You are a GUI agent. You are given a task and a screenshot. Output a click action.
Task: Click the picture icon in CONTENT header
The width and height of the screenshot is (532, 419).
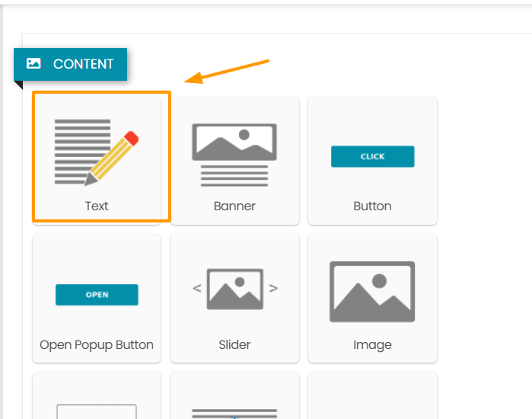point(33,63)
